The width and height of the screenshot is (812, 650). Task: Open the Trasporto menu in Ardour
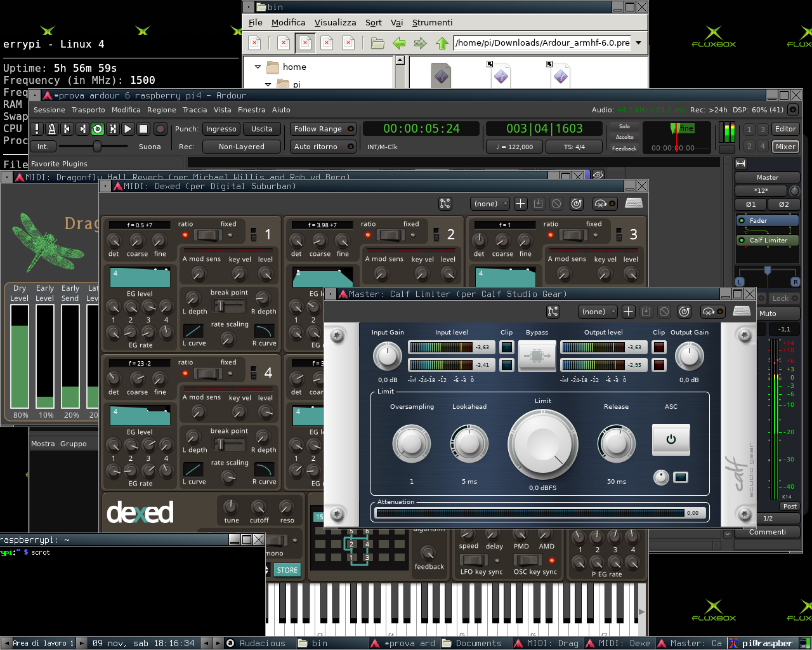pyautogui.click(x=88, y=110)
